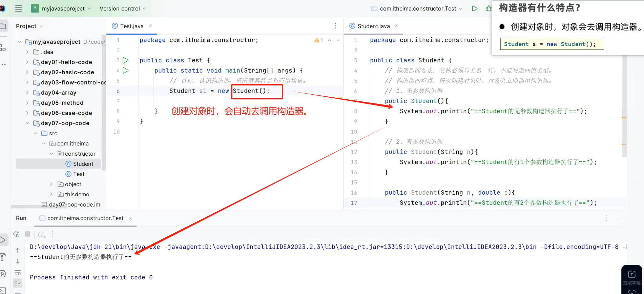This screenshot has height=294, width=644.
Task: Click the run gutter icon beside main method
Action: tap(126, 71)
